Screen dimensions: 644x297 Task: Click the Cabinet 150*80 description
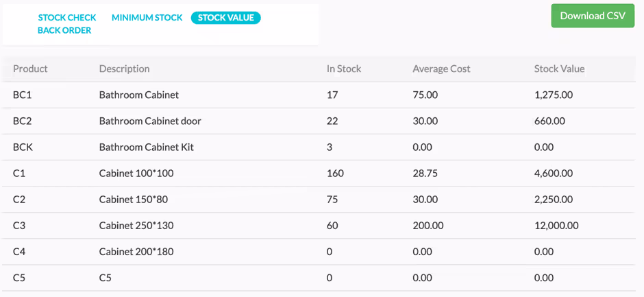coord(134,200)
